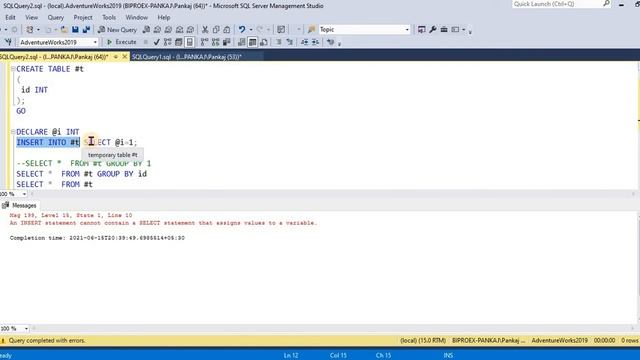Toggle Include Actual Execution Plan
Image resolution: width=640 pixels, height=360 pixels.
coord(204,42)
